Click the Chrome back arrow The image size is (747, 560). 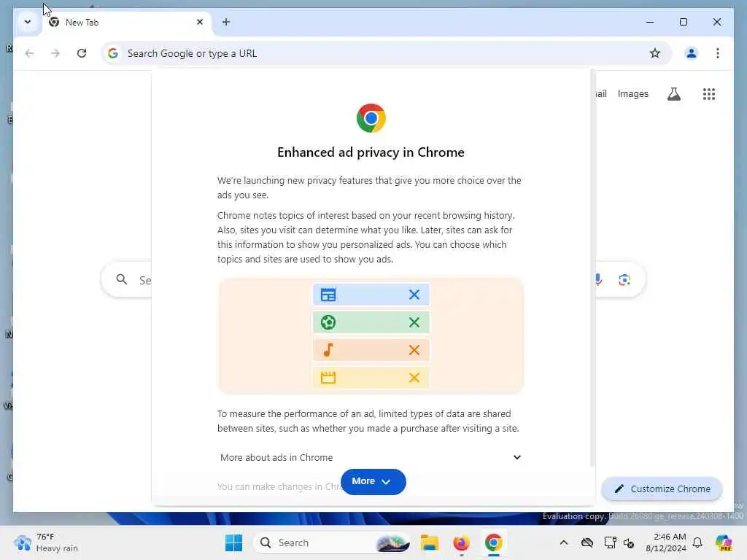pyautogui.click(x=29, y=53)
